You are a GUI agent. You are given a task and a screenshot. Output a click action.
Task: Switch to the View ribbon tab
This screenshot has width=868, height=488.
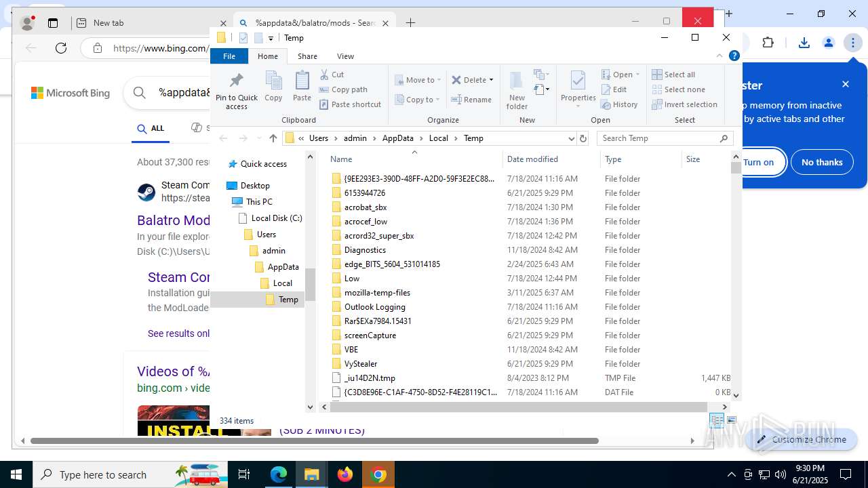coord(345,56)
